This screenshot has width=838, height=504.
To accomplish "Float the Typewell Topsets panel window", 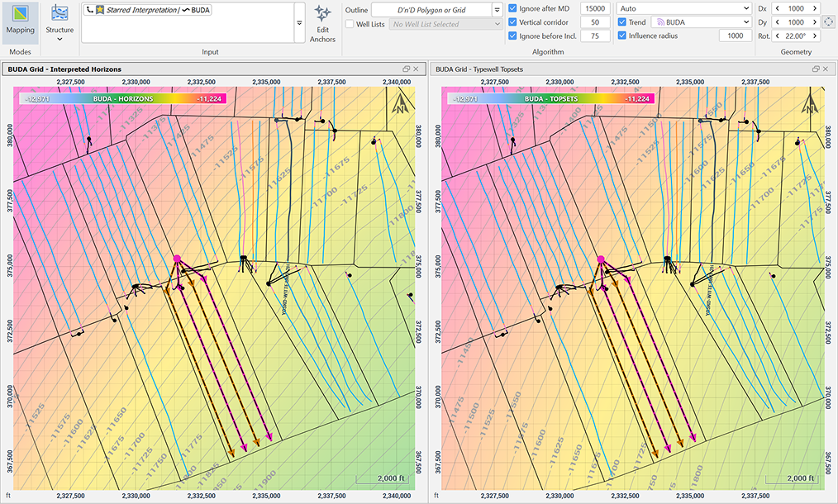I will click(816, 69).
